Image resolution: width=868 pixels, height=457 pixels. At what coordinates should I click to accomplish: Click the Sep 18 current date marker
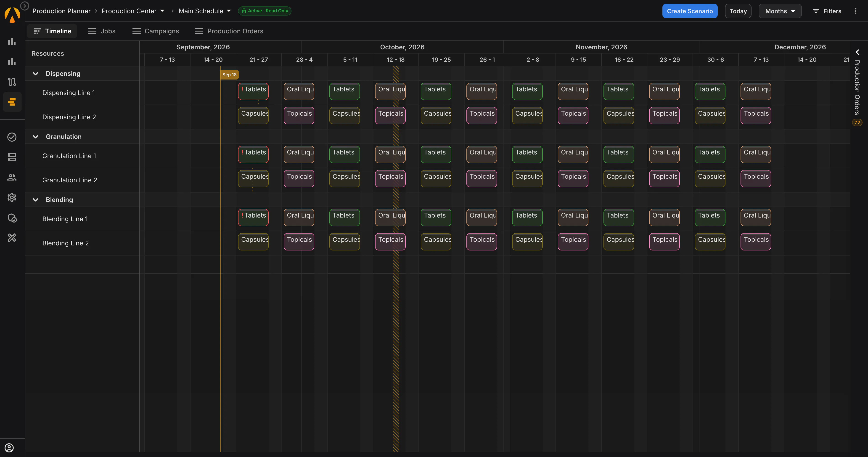230,75
